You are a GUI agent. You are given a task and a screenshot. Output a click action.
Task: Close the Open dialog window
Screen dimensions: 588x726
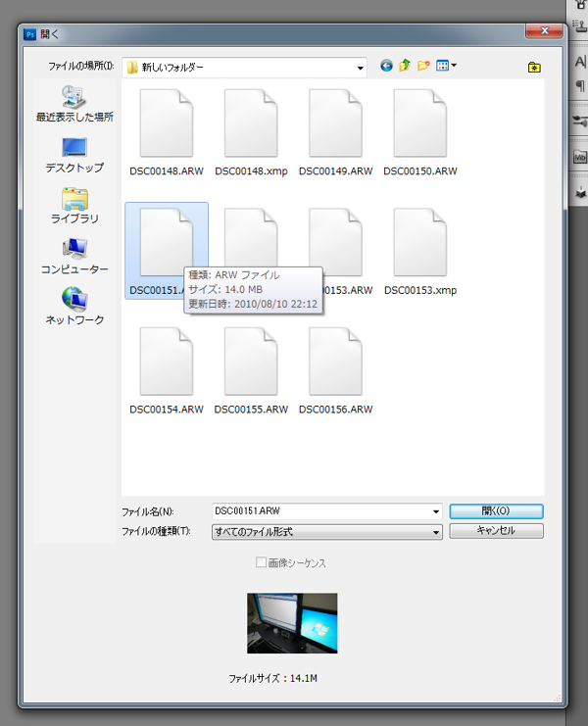pos(545,31)
